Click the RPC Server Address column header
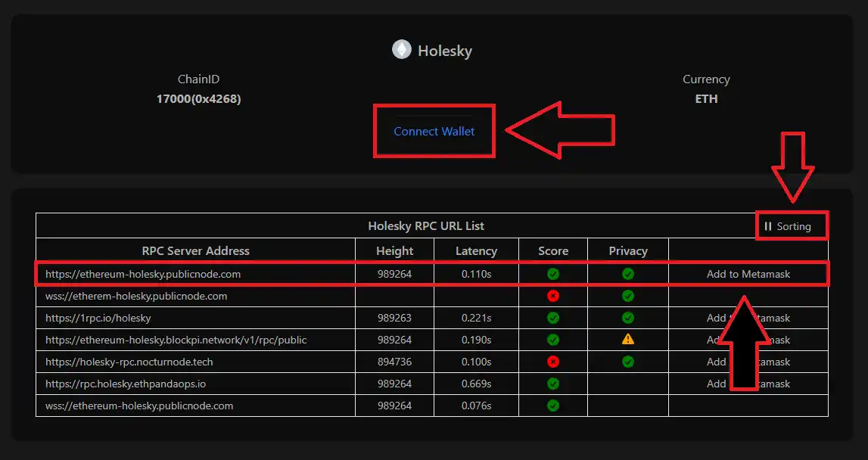The height and width of the screenshot is (460, 868). [195, 250]
